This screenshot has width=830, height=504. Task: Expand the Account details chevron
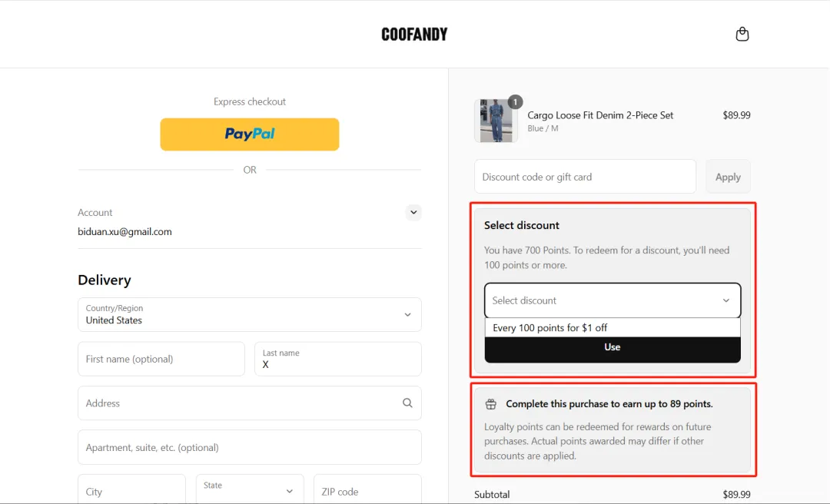coord(413,212)
